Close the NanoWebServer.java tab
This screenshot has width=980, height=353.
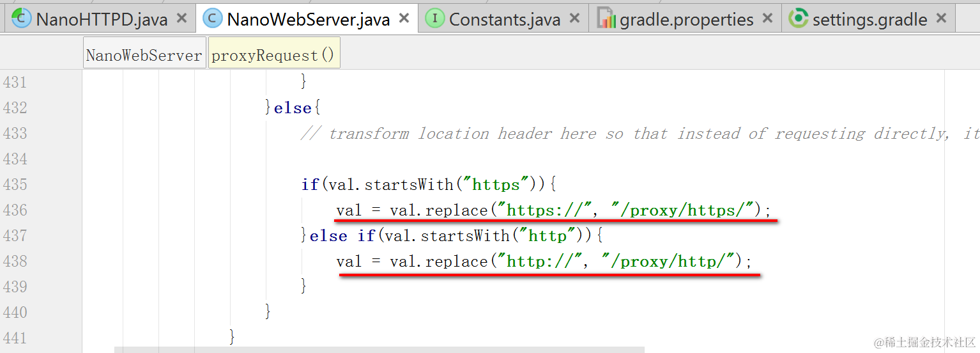404,19
